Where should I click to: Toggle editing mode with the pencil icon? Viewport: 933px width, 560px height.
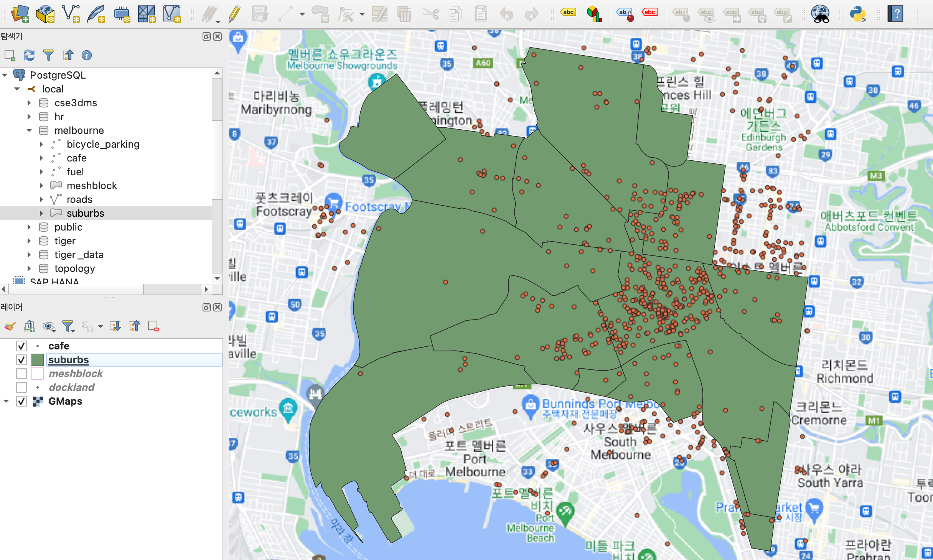[234, 14]
